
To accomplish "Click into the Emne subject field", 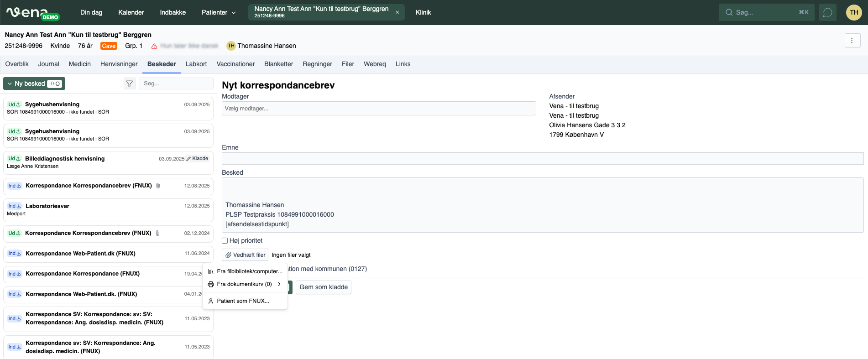I will pyautogui.click(x=542, y=159).
